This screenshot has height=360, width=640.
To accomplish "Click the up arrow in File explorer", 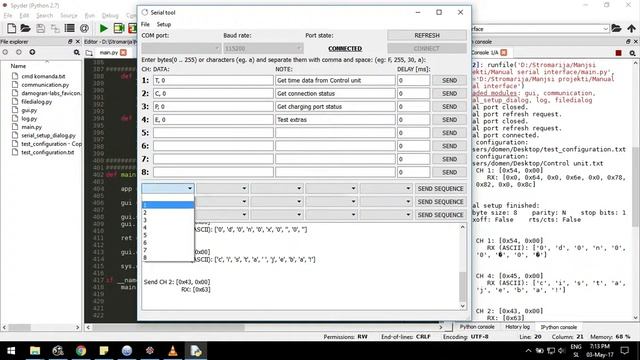I will point(32,52).
